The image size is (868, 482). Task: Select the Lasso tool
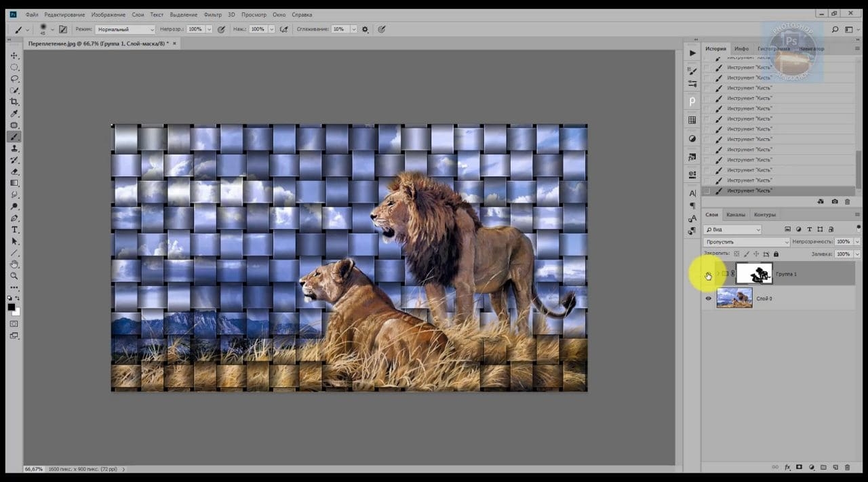coord(14,79)
